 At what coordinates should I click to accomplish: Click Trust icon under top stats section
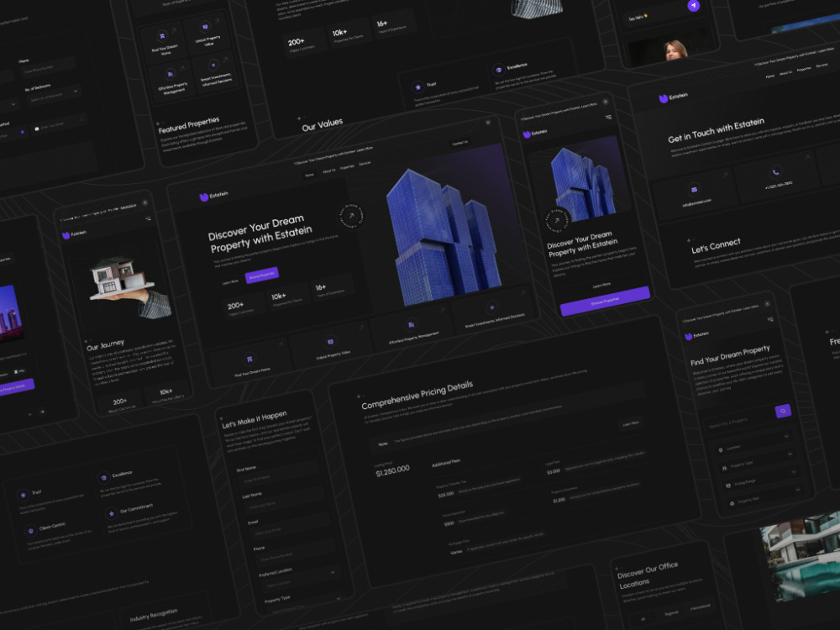click(417, 87)
